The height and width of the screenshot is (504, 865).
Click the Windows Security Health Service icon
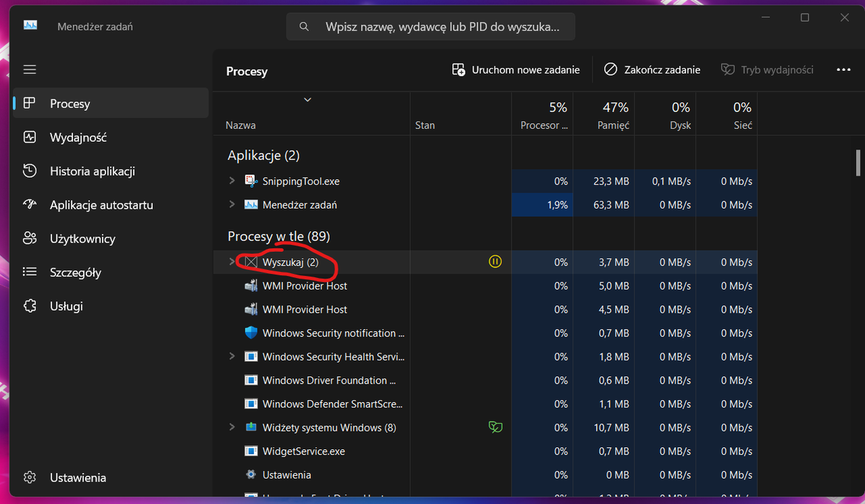click(251, 357)
